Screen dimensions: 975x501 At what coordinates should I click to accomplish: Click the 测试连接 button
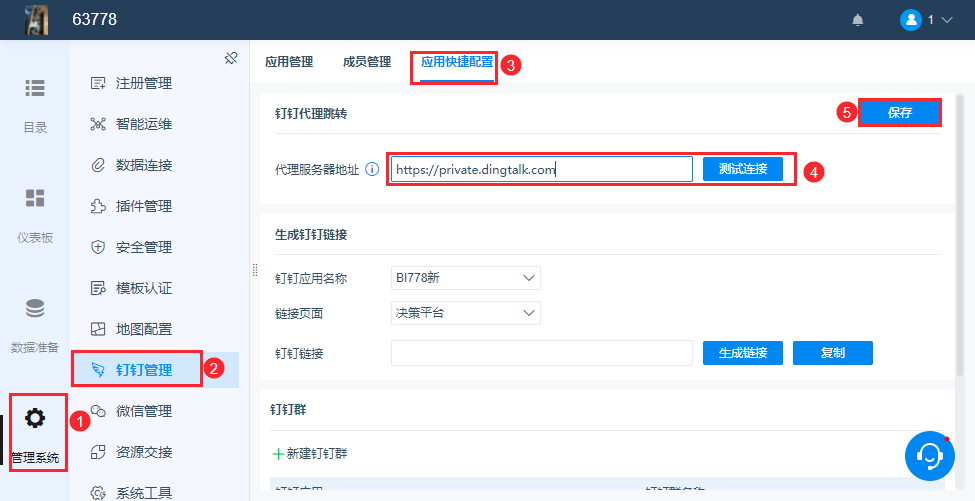[743, 169]
